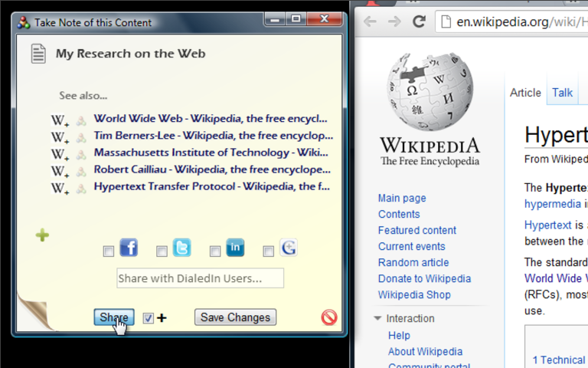This screenshot has height=368, width=588.
Task: Enable the LinkedIn sharing checkbox
Action: [x=215, y=251]
